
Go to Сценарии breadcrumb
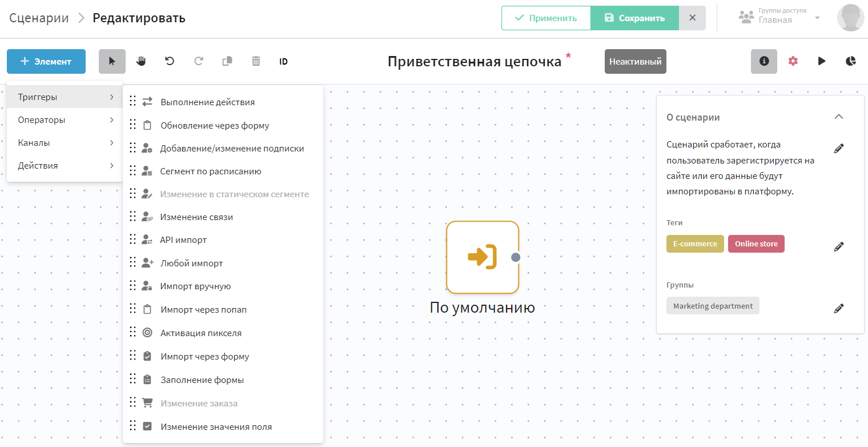39,18
